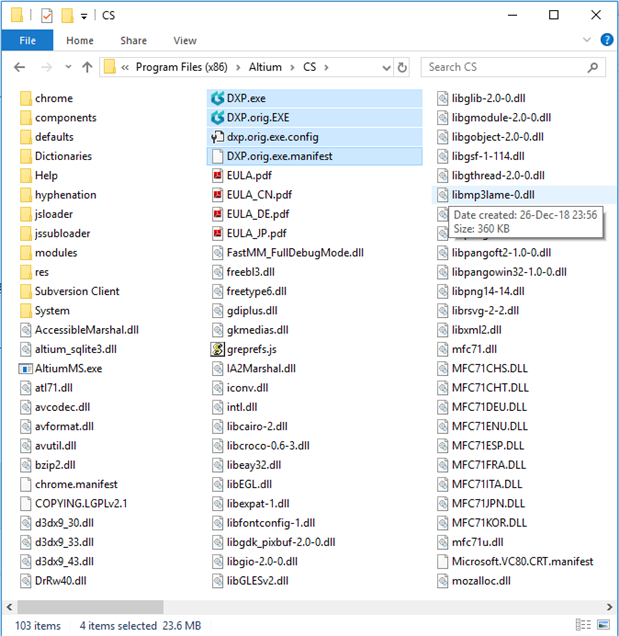Open dropdown arrow after Altium
The width and height of the screenshot is (619, 636).
pyautogui.click(x=292, y=67)
